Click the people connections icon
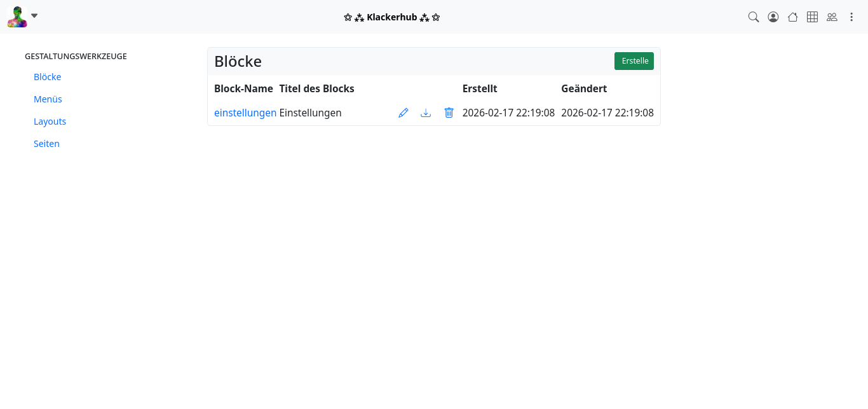This screenshot has height=409, width=868. click(832, 17)
